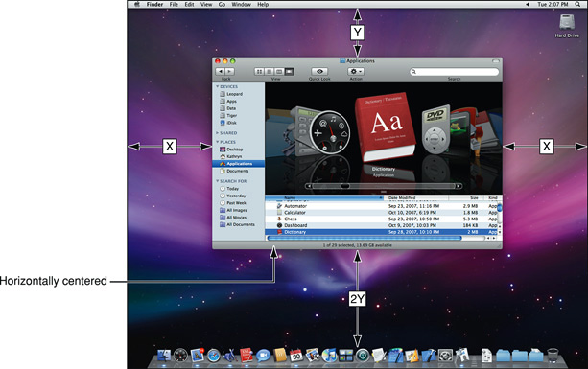Select Chess row in file list

point(381,219)
